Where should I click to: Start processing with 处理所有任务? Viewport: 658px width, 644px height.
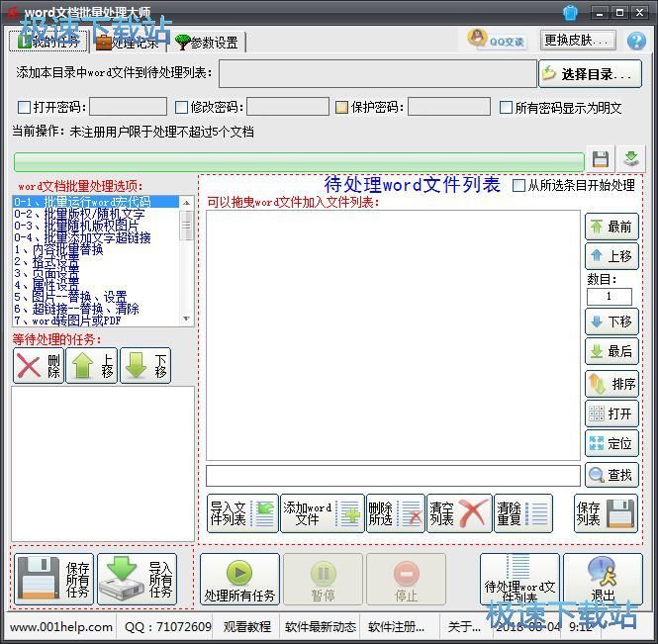tap(239, 580)
